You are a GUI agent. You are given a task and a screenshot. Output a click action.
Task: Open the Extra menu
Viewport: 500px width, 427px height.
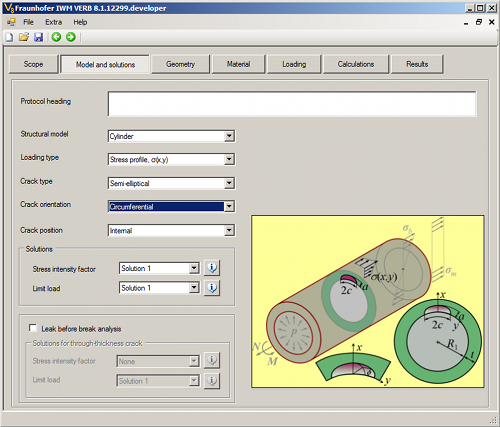[54, 22]
